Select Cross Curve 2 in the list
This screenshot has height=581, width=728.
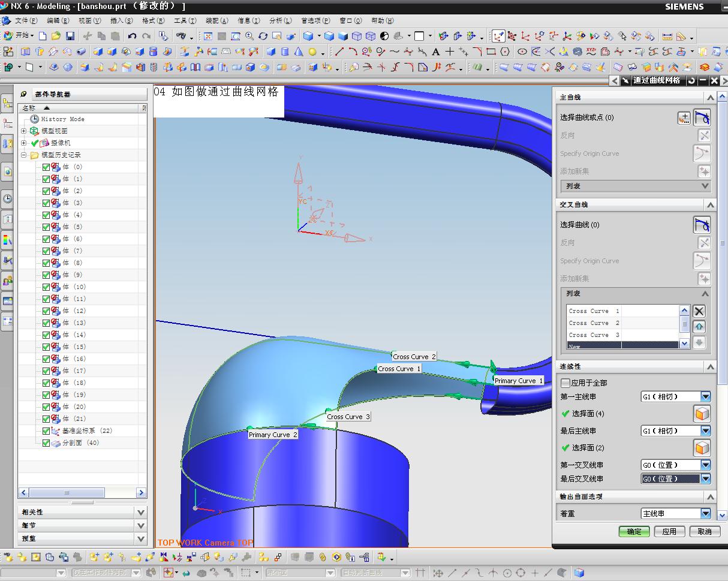point(594,323)
